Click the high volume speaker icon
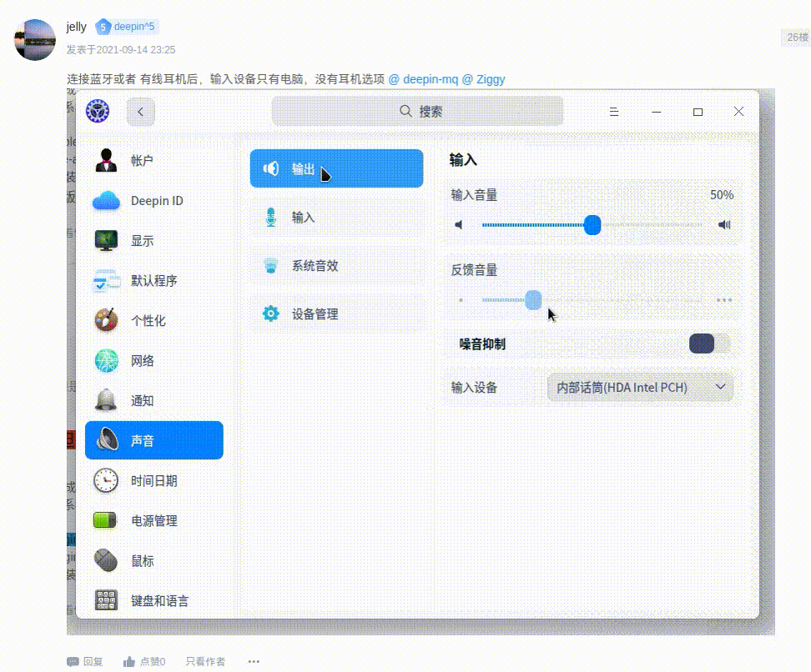 (x=724, y=225)
